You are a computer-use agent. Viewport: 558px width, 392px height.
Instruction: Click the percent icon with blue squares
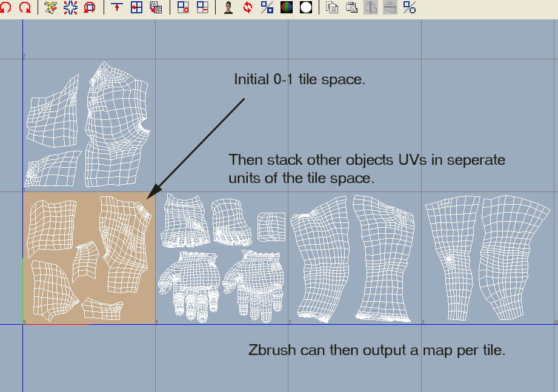(x=267, y=7)
